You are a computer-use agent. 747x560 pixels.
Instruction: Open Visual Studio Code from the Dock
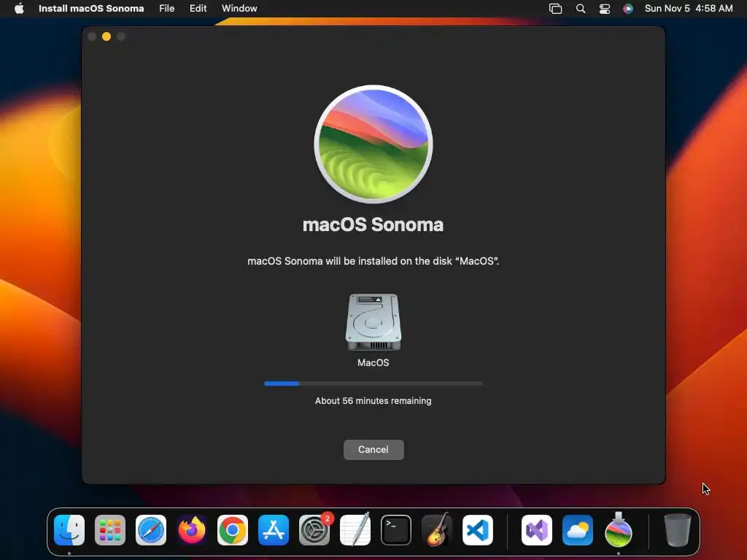tap(478, 530)
